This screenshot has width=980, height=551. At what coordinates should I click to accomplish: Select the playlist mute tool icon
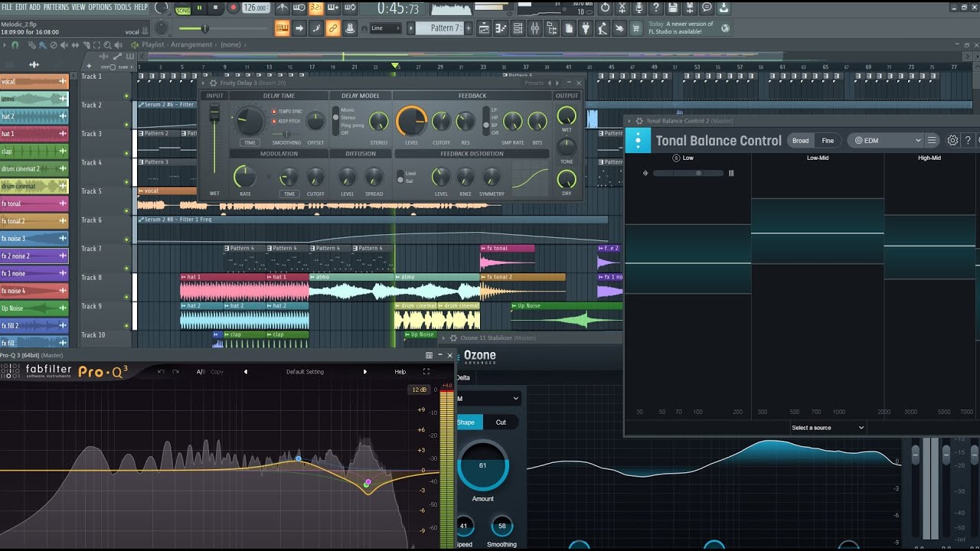click(64, 45)
